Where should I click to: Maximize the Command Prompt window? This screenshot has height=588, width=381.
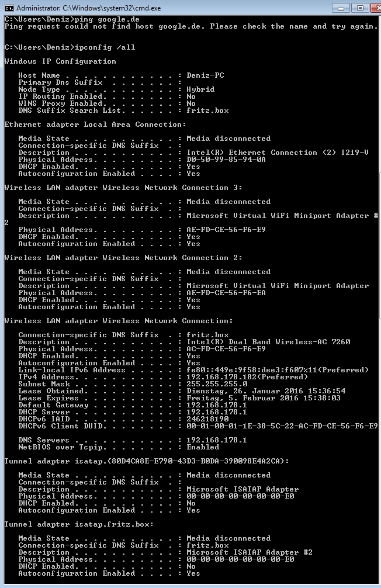[360, 8]
